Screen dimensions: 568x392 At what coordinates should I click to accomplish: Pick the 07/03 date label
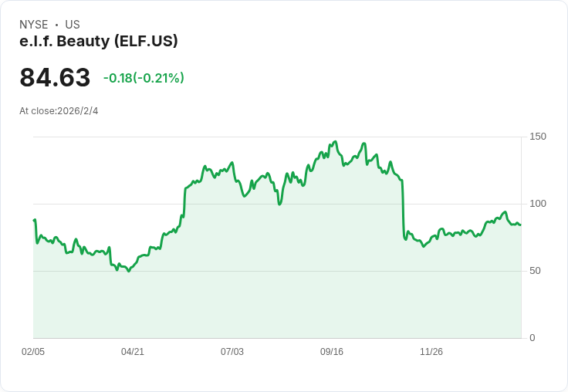click(232, 352)
